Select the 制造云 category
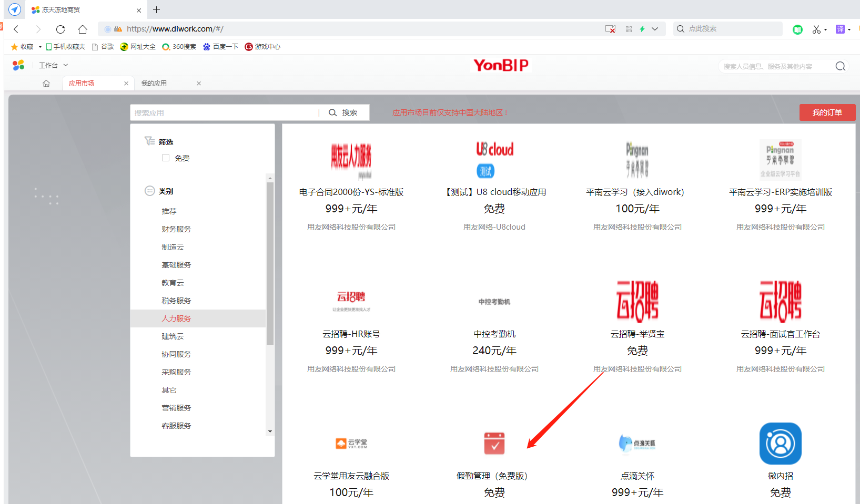The height and width of the screenshot is (504, 860). point(173,247)
